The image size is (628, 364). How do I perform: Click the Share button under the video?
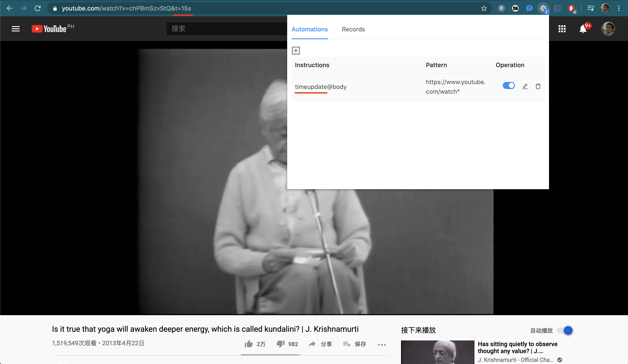click(x=320, y=344)
